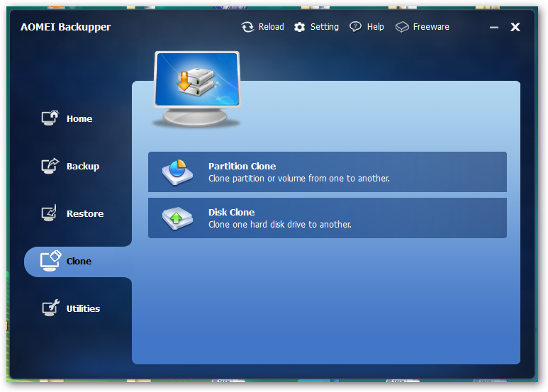This screenshot has height=392, width=548.
Task: Go to the Restore tab label
Action: pos(85,213)
